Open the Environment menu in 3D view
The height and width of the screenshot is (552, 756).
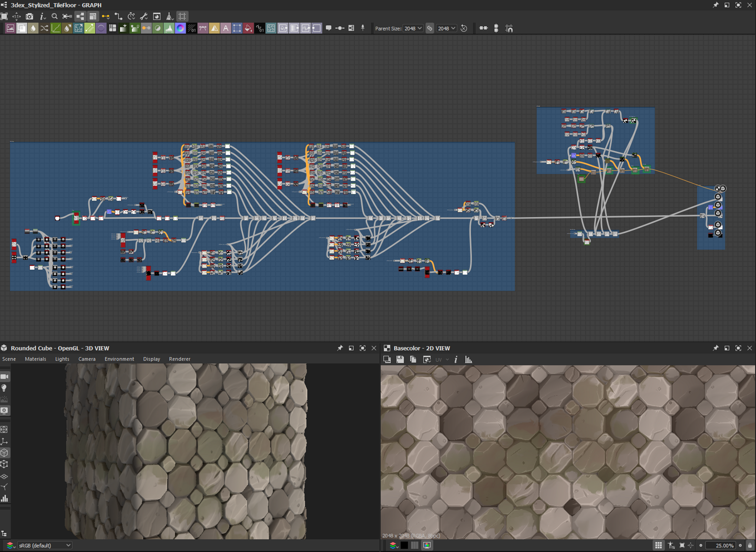click(x=119, y=359)
